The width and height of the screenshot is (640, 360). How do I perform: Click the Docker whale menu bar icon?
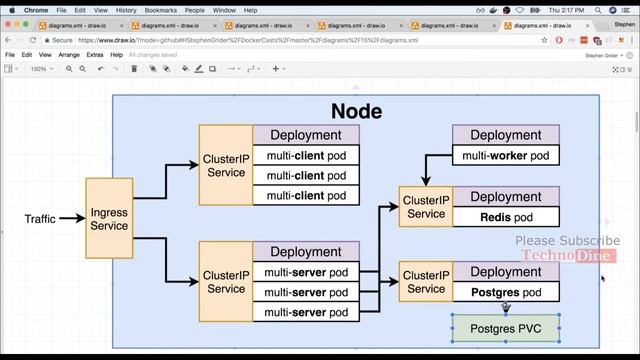(x=493, y=10)
